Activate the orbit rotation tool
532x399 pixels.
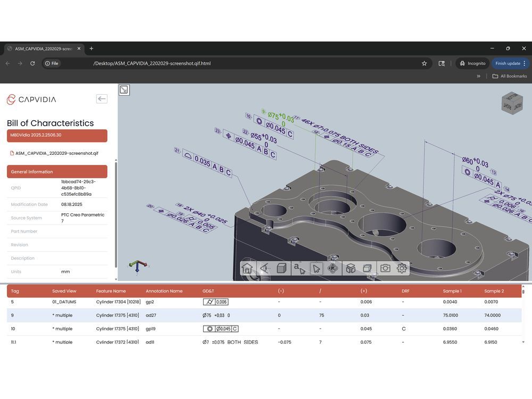click(334, 269)
